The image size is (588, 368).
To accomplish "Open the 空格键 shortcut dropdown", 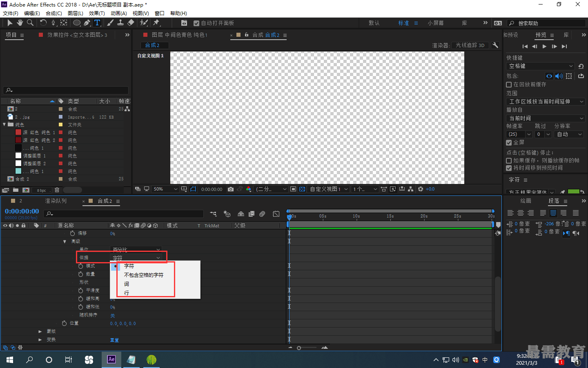I will click(x=541, y=66).
